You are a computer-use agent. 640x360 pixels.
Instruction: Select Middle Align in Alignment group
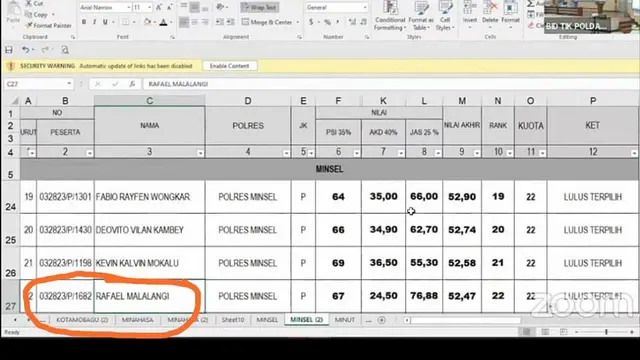[x=195, y=7]
